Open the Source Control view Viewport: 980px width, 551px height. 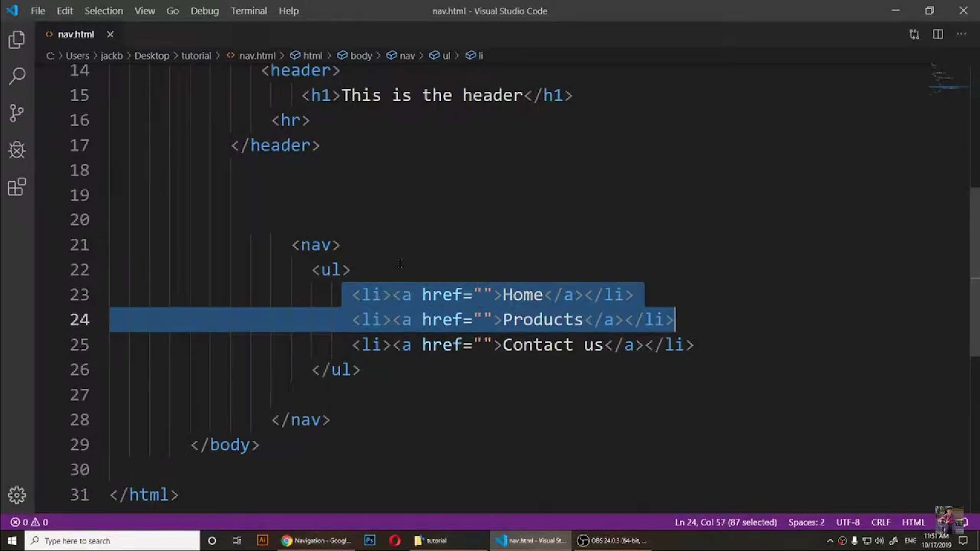[x=17, y=113]
